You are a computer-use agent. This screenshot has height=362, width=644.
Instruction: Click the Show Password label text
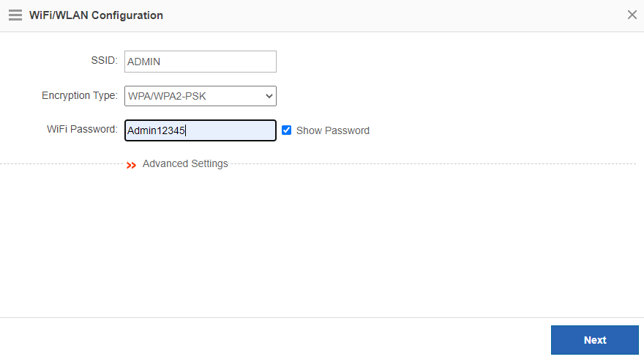click(x=332, y=130)
